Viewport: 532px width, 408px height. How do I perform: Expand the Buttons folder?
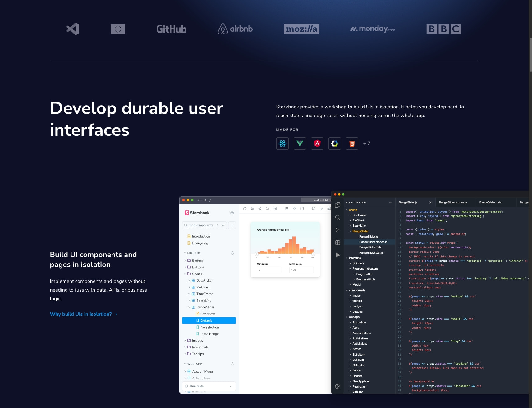pyautogui.click(x=194, y=267)
